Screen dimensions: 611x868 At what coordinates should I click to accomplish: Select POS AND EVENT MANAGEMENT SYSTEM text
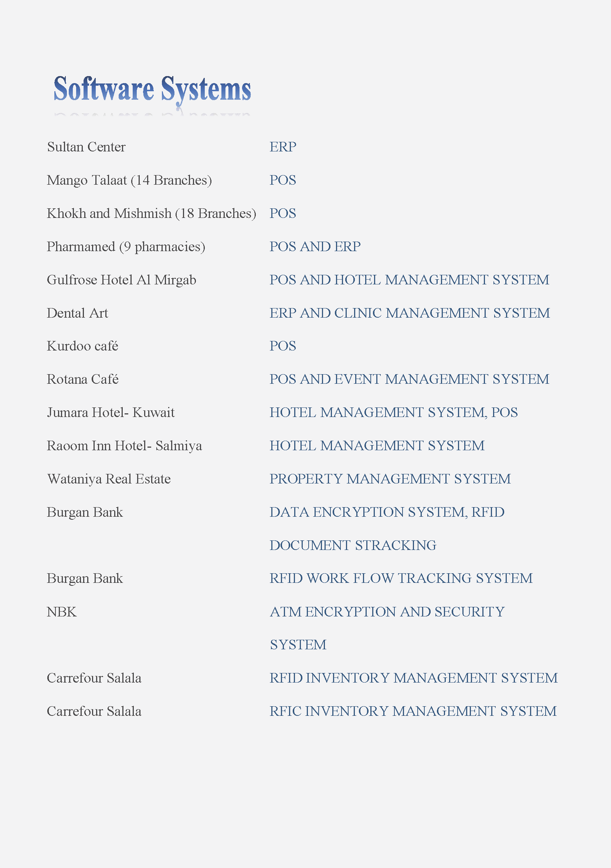(x=409, y=379)
